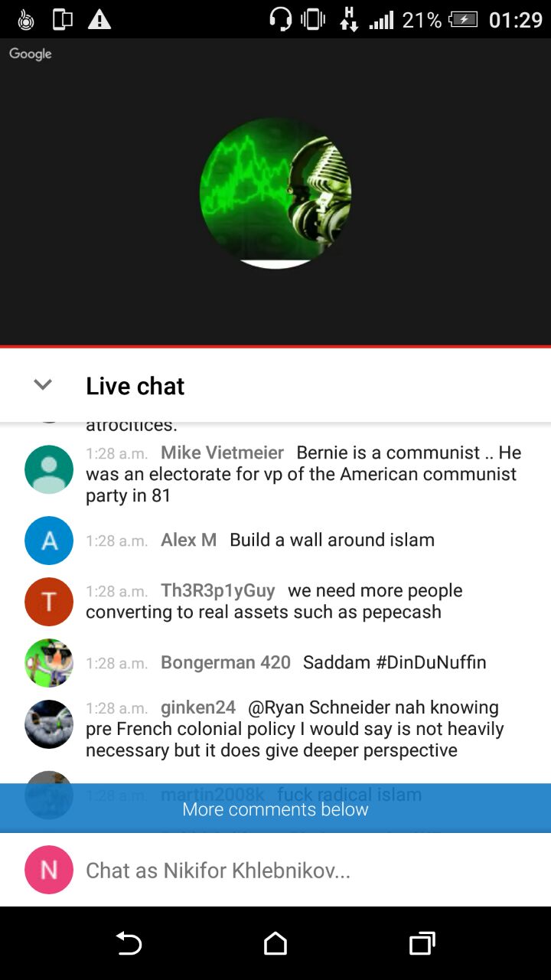Screen dimensions: 551x980
Task: Tap Bongerman 420's profile picture
Action: [x=49, y=663]
